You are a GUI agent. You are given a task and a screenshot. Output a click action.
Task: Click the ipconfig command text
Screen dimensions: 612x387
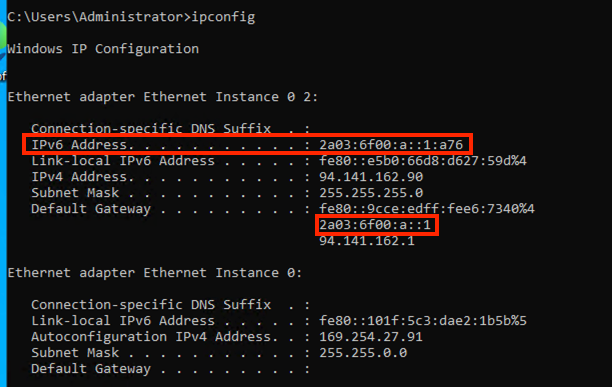[223, 18]
